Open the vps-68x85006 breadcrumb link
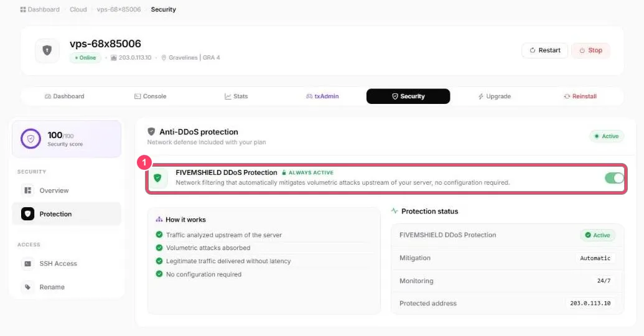Viewport: 644px width, 336px height. tap(119, 9)
